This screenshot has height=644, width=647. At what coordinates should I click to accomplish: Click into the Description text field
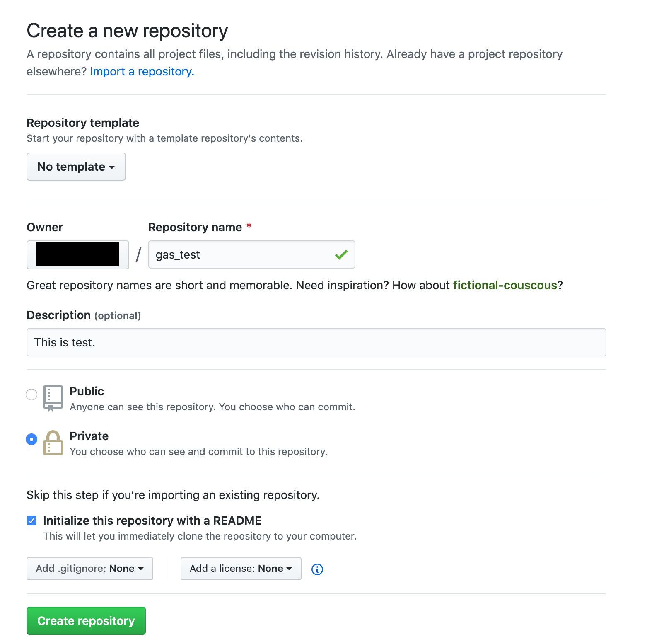tap(316, 342)
